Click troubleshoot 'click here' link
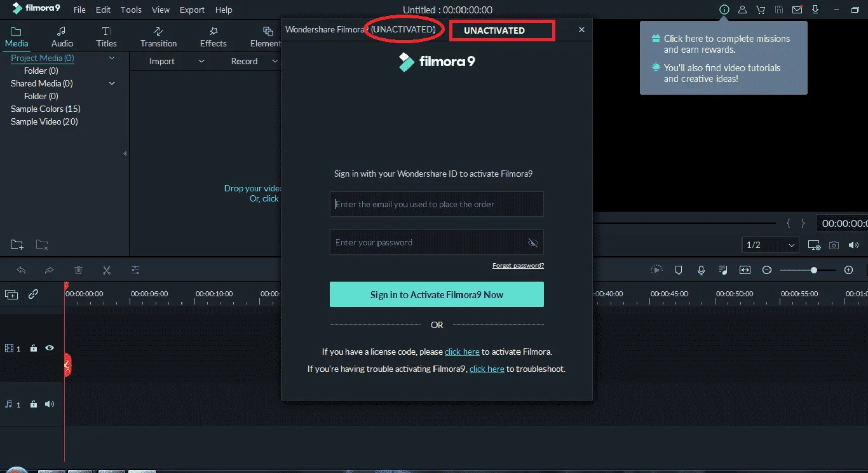The height and width of the screenshot is (473, 868). [487, 369]
